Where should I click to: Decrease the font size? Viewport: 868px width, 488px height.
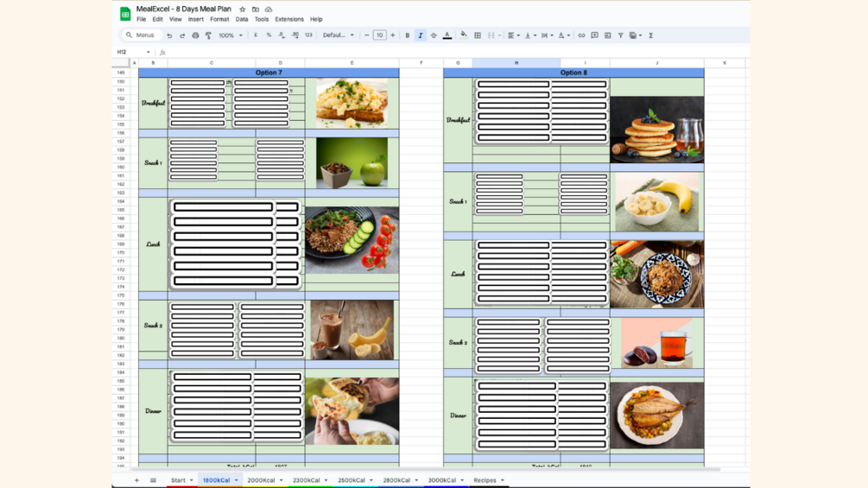[x=366, y=35]
